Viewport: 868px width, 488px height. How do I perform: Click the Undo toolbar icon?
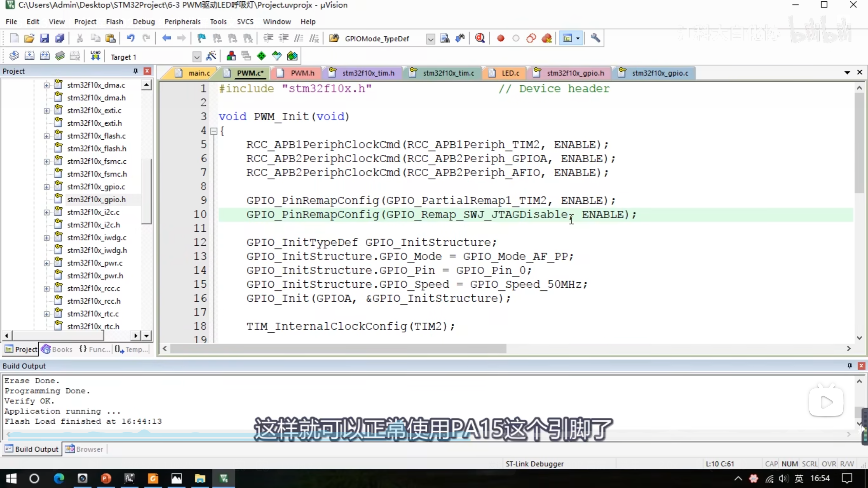point(131,38)
